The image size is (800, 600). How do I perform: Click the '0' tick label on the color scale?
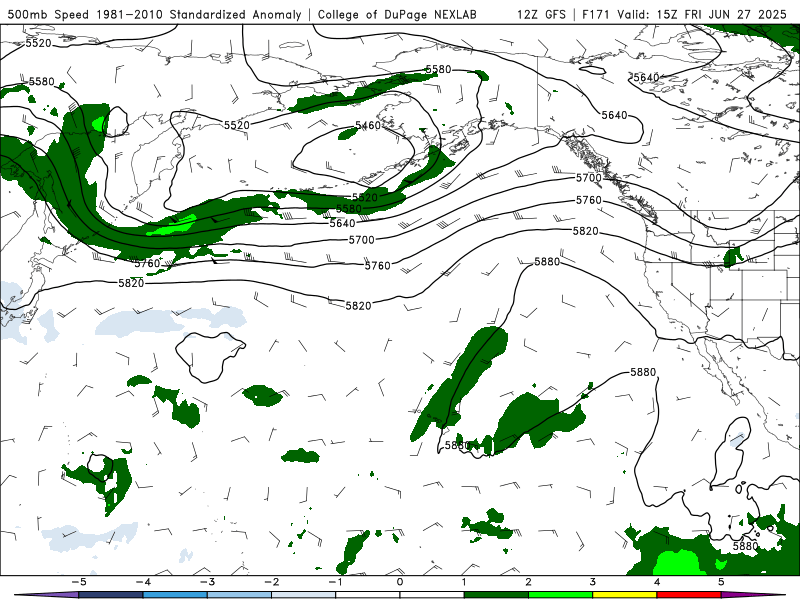(400, 582)
